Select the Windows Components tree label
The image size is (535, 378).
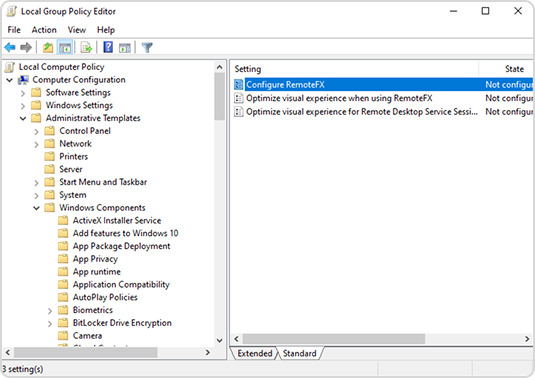(x=102, y=208)
